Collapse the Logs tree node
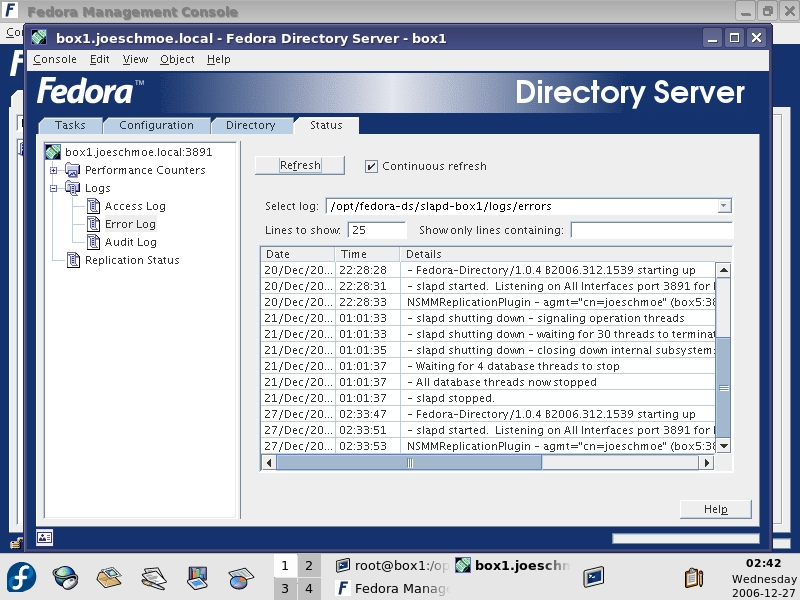The image size is (800, 600). click(x=54, y=188)
